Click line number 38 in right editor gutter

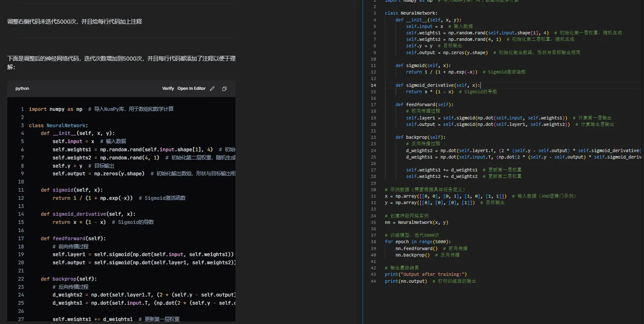[x=374, y=241]
